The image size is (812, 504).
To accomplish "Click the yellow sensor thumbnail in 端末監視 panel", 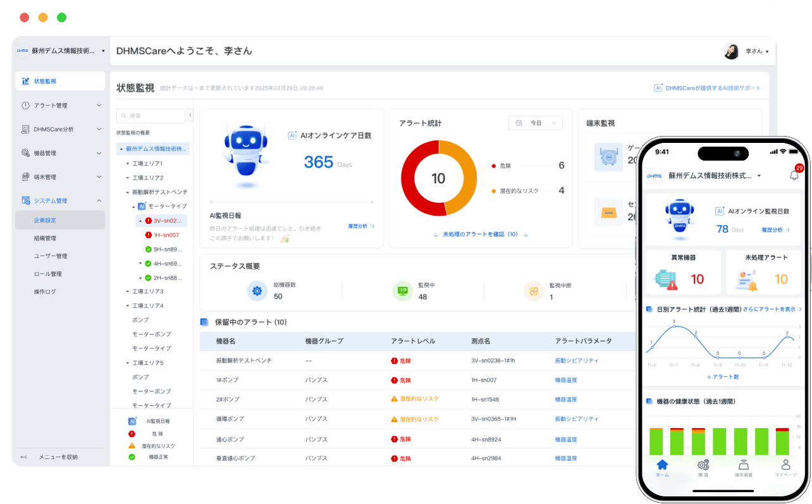I will point(609,212).
